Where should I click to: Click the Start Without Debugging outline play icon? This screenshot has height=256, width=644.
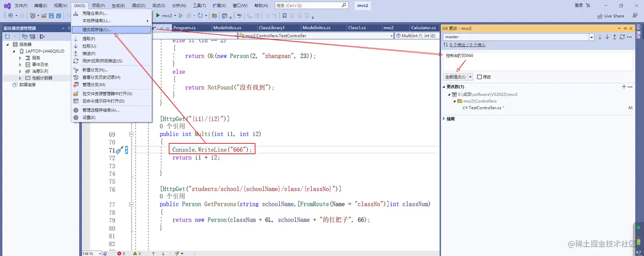click(x=181, y=16)
